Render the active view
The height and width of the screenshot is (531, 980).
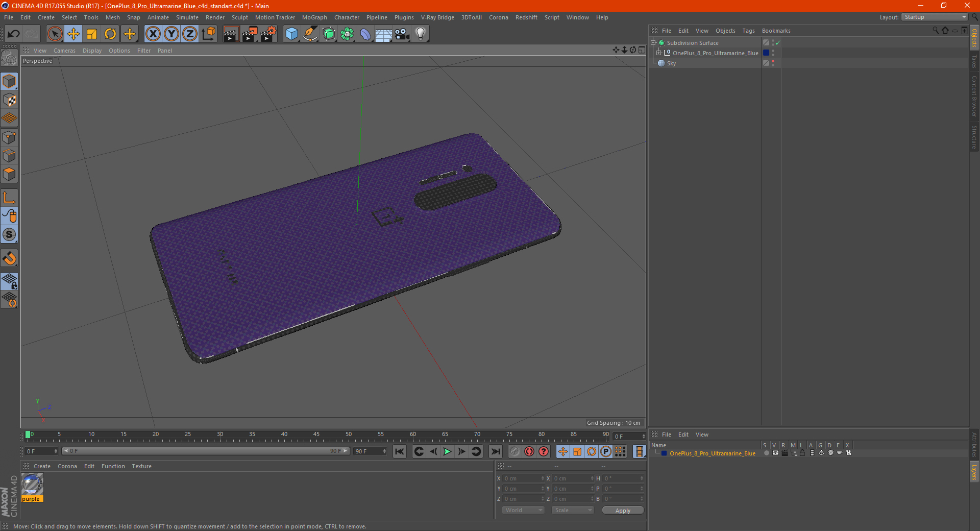231,34
